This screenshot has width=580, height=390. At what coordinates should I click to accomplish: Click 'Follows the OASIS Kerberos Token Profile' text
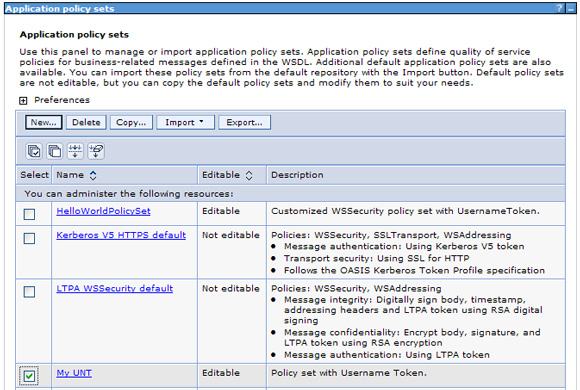tap(414, 270)
